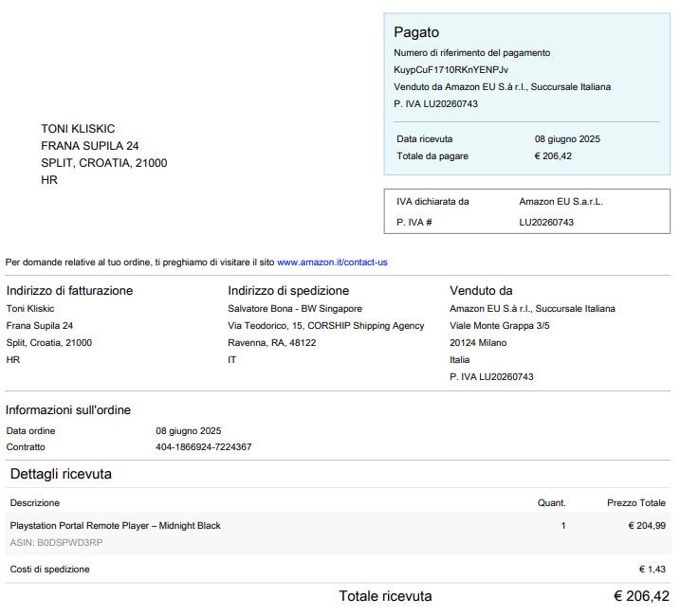The image size is (680, 616).
Task: Click the order number 404-1866924-7224367
Action: coord(204,447)
